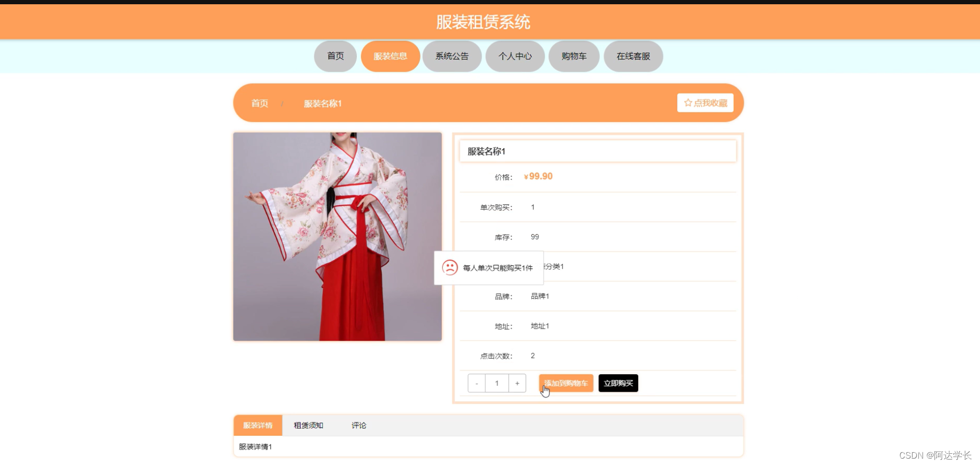This screenshot has width=980, height=465.
Task: Click the 库存 value 99
Action: click(x=535, y=237)
